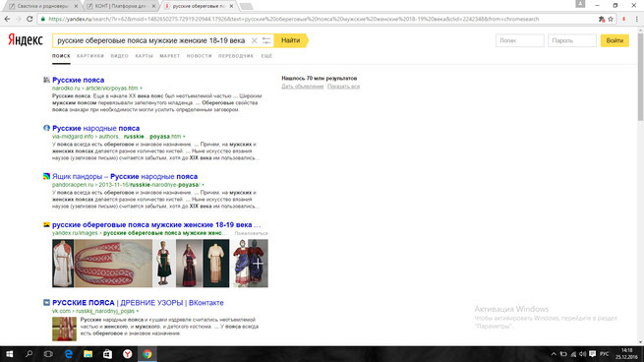Viewport: 644px width, 362px height.
Task: Focus the Логин input field
Action: pyautogui.click(x=519, y=40)
